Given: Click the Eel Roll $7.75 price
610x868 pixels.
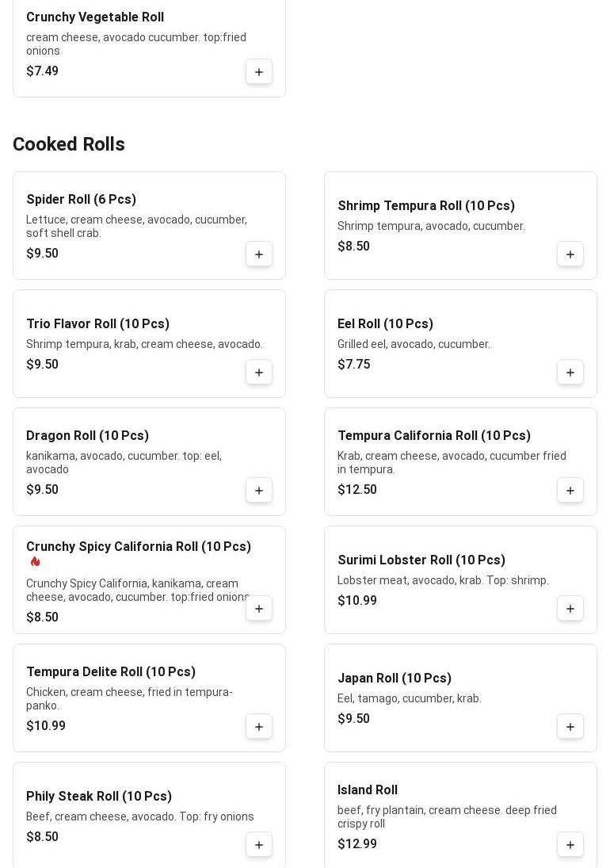Looking at the screenshot, I should (353, 365).
